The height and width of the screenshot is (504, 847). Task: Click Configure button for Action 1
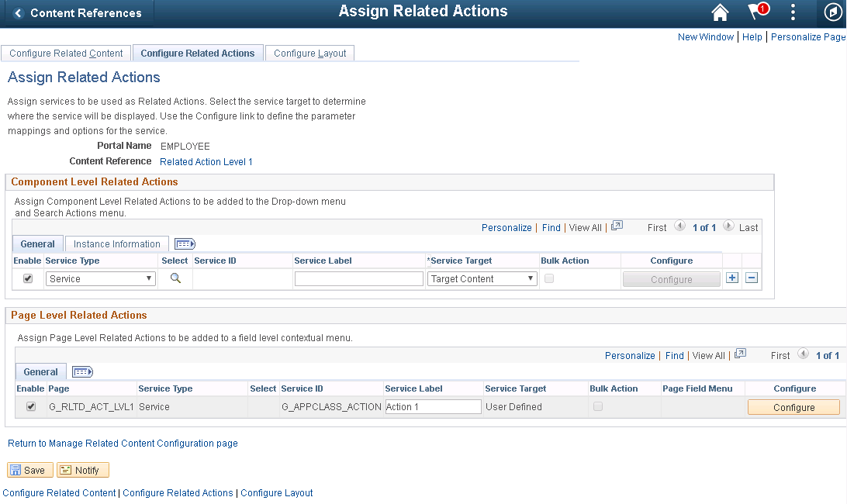pos(793,407)
